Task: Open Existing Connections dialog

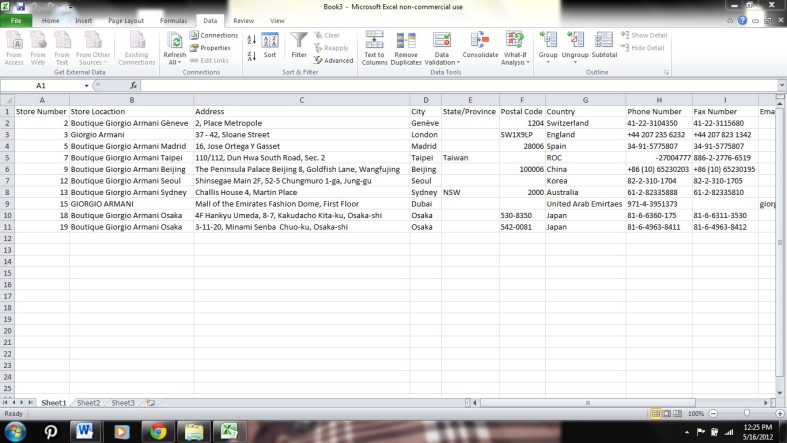Action: click(137, 48)
